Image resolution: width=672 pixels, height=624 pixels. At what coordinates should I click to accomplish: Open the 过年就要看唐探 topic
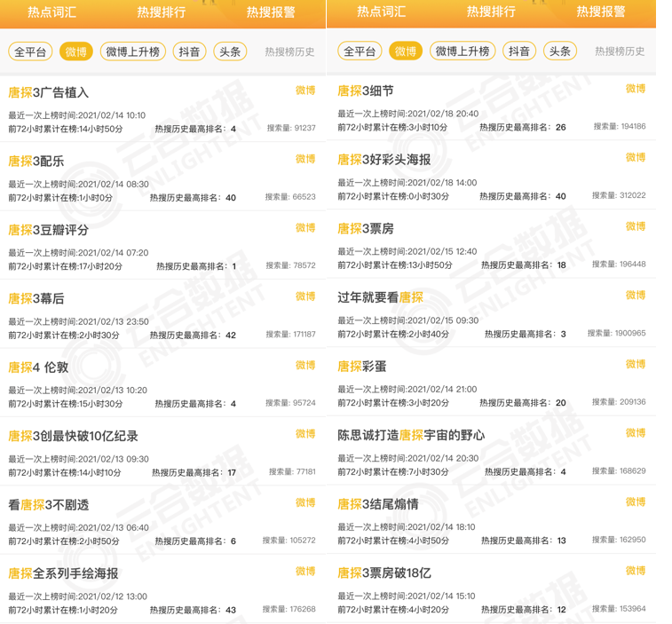point(380,297)
